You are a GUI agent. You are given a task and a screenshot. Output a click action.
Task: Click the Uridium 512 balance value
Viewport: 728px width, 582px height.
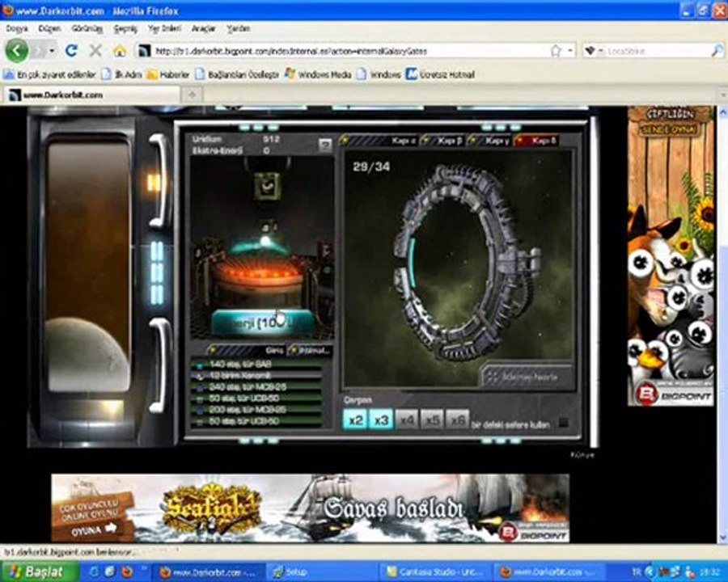[271, 139]
